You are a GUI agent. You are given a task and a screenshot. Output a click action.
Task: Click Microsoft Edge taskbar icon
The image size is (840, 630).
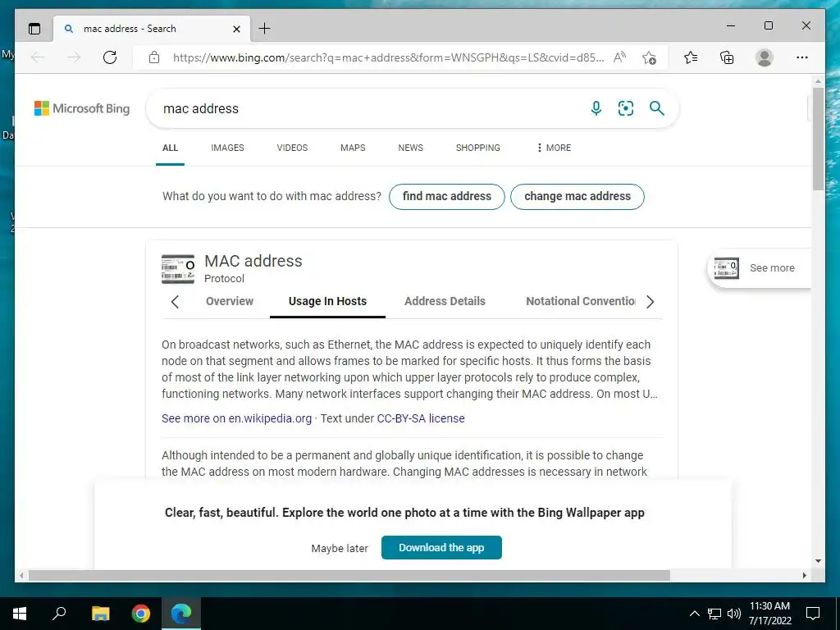click(x=181, y=614)
